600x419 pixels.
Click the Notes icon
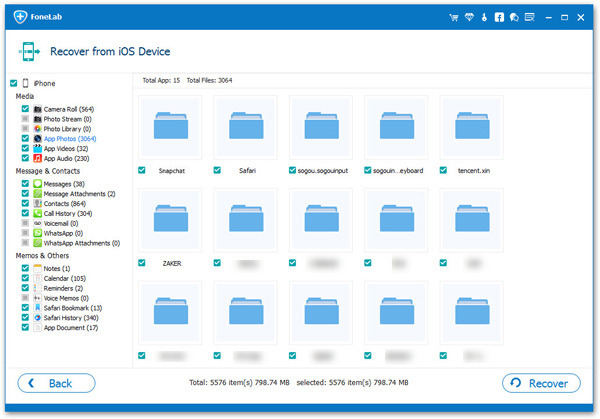coord(38,268)
